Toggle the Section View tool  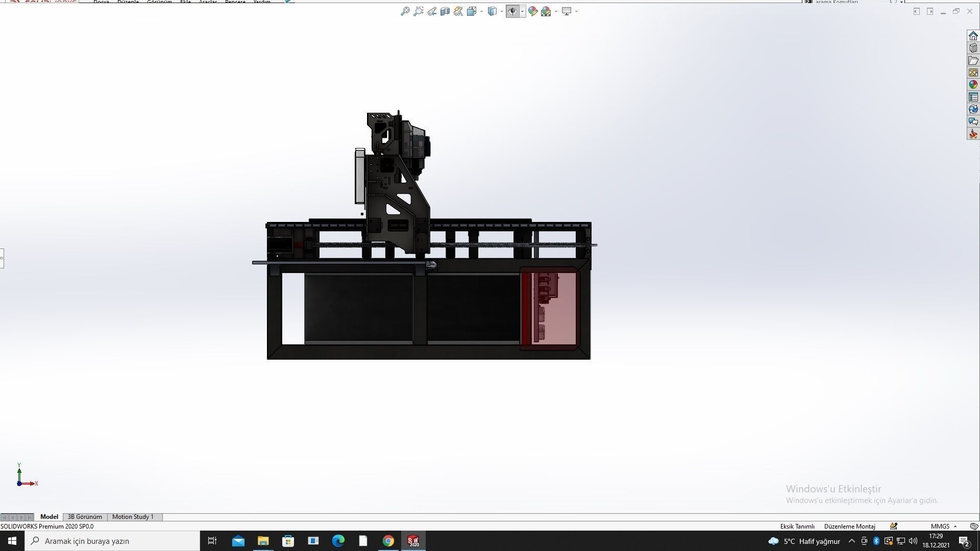pos(445,11)
